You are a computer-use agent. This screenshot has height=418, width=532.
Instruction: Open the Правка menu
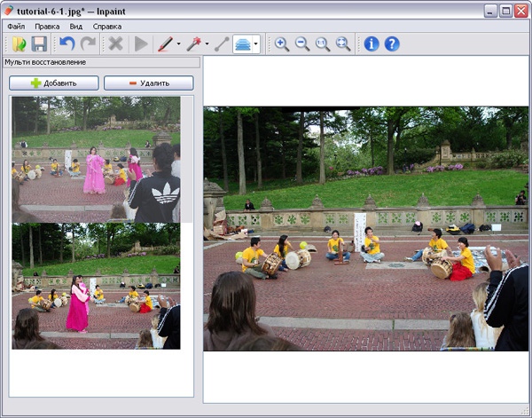coord(47,27)
